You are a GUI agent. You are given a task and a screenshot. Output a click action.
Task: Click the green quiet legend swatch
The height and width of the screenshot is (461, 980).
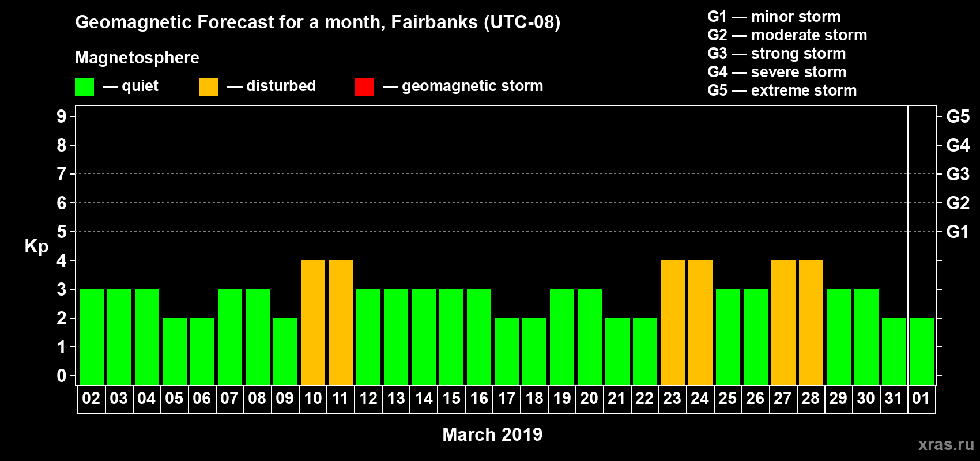tap(85, 87)
